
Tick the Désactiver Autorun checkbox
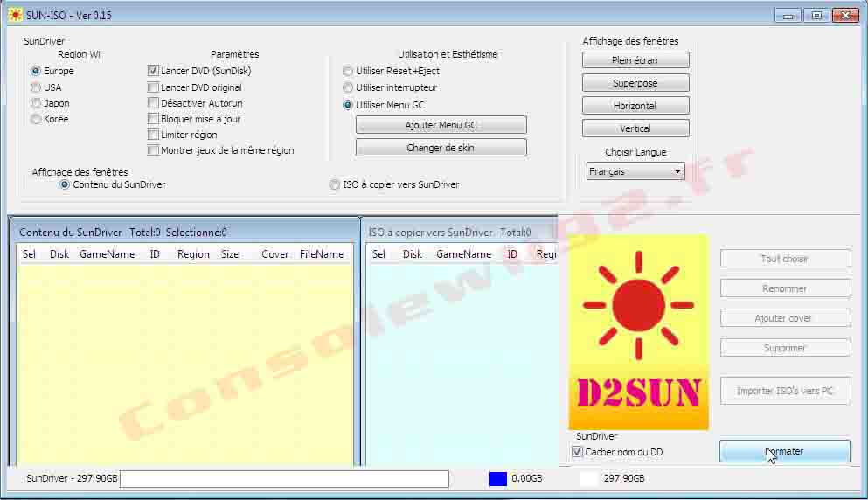click(153, 103)
